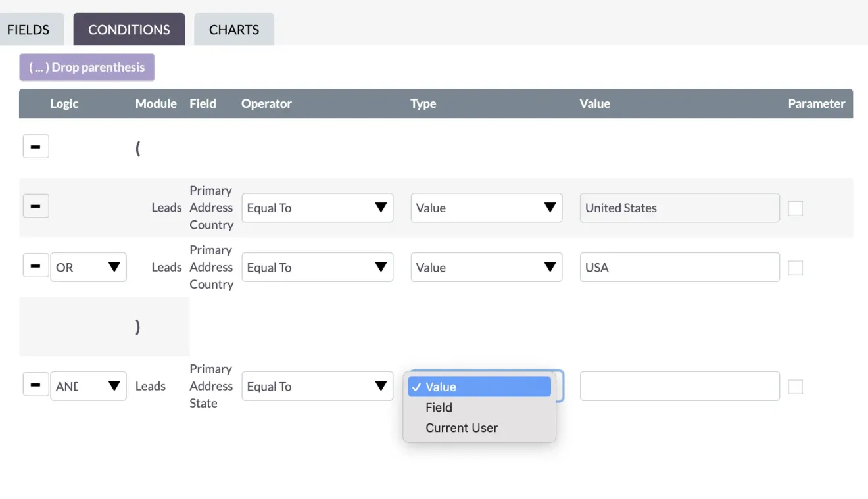Remove the Primary Address State condition
The width and height of the screenshot is (868, 499).
click(x=36, y=386)
